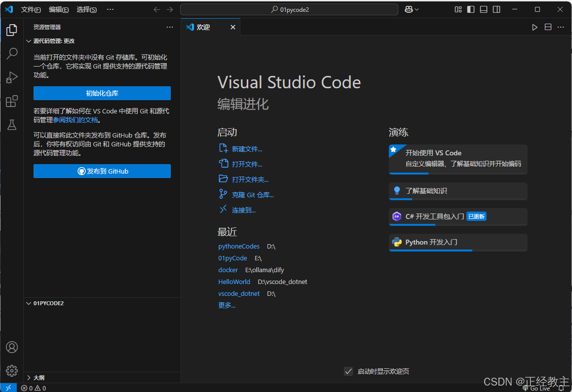Screen dimensions: 572x392
Task: Open recent folder vscode_dotnet
Action: click(x=239, y=294)
